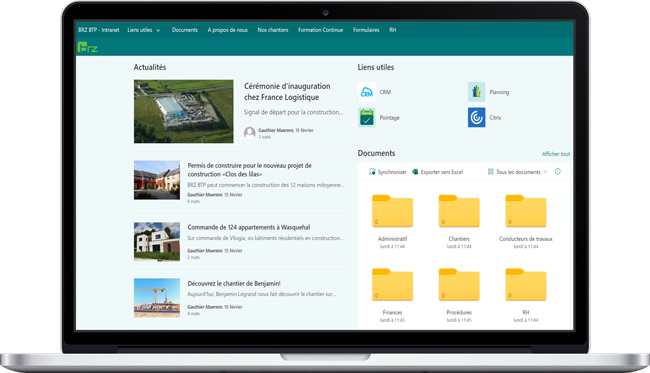Click the Synchroniser sync icon
This screenshot has height=373, width=650.
[372, 172]
